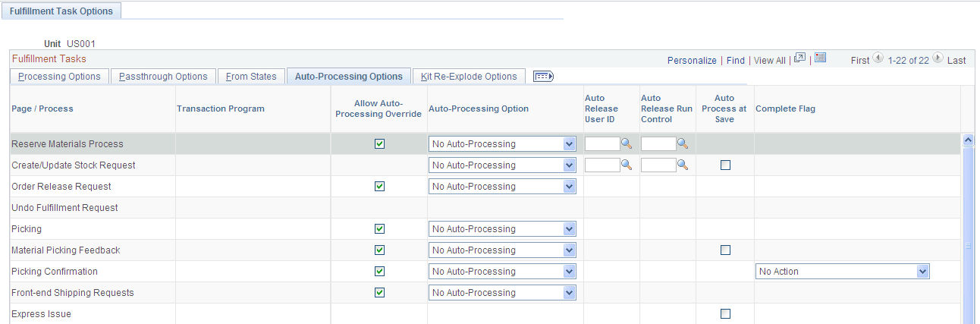Sort by Page / Process column header
Image resolution: width=980 pixels, height=324 pixels.
pos(42,109)
